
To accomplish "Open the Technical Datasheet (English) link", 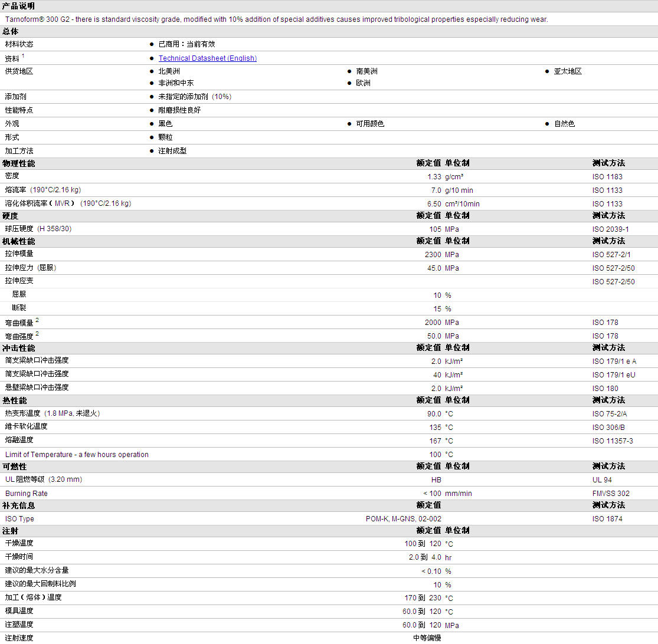I will 207,58.
